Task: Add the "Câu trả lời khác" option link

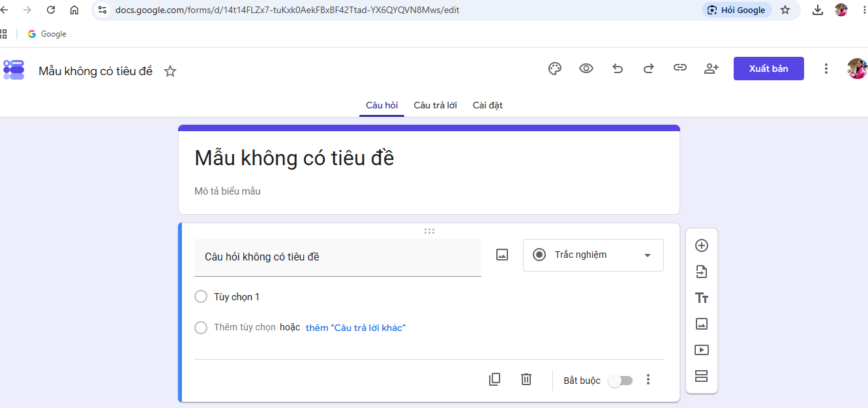Action: click(x=355, y=328)
